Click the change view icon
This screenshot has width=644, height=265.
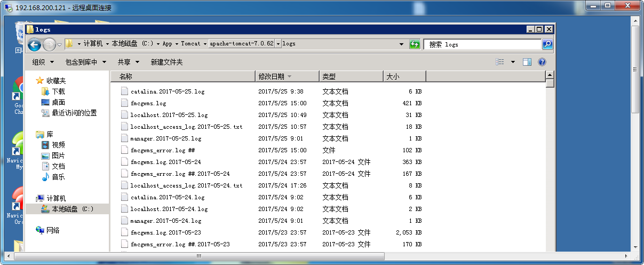click(500, 62)
